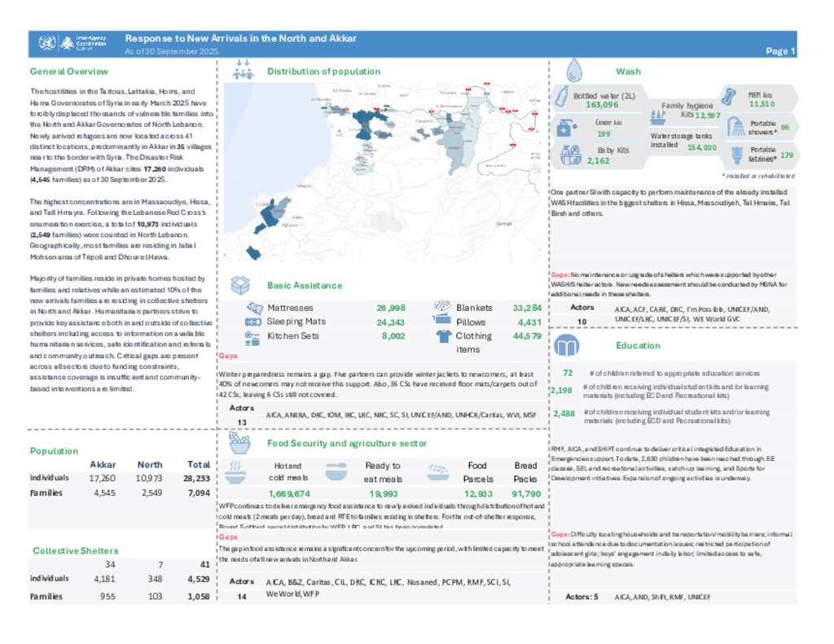Click the Bottled water bottle icon
This screenshot has width=834, height=644.
[562, 99]
